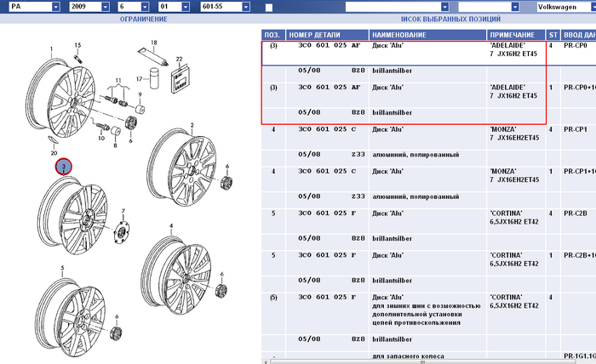Click the ПРИМЕЧАНИЕ column header
This screenshot has width=596, height=364.
point(516,35)
